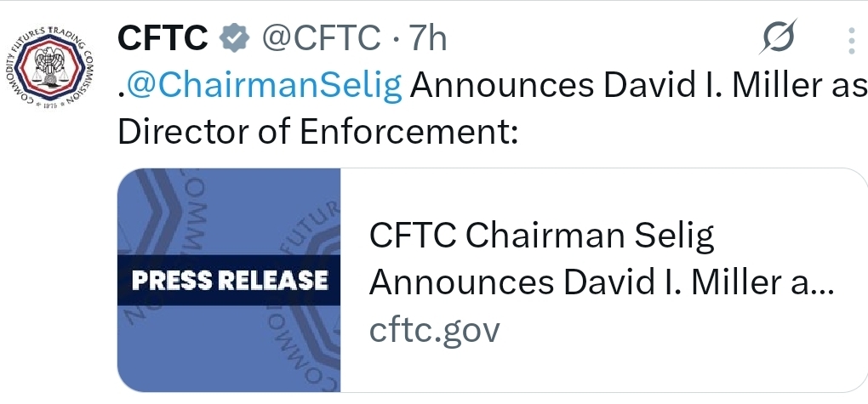868x404 pixels.
Task: Click the cftc.gov domain label
Action: (x=434, y=329)
